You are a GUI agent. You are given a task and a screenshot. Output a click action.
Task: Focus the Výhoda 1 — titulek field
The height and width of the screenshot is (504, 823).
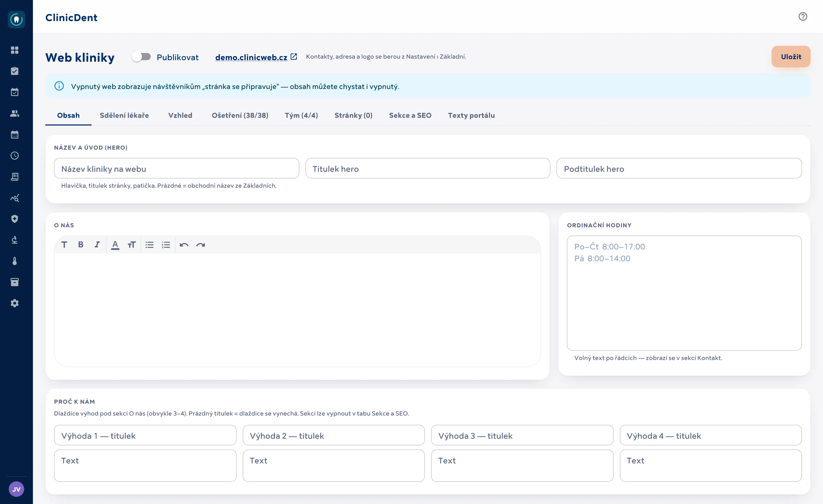[x=145, y=435]
